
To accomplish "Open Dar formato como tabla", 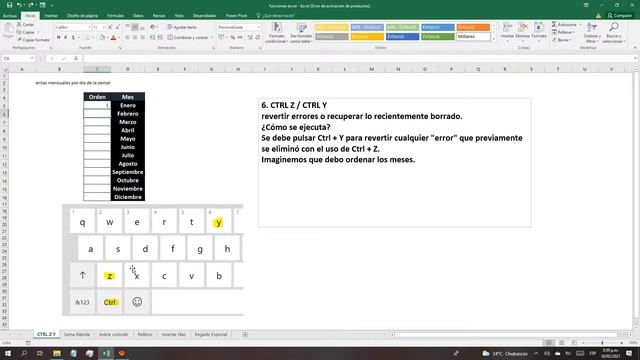I will pos(301,33).
